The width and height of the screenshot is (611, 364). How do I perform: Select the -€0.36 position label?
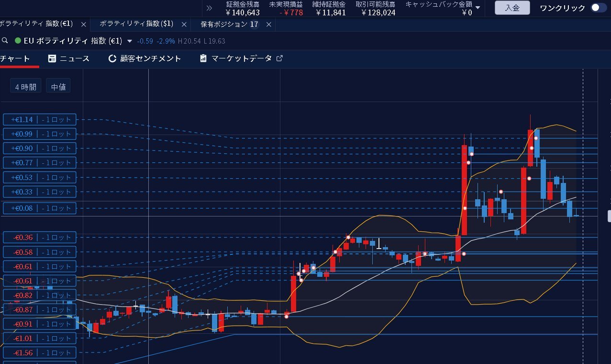coord(40,238)
